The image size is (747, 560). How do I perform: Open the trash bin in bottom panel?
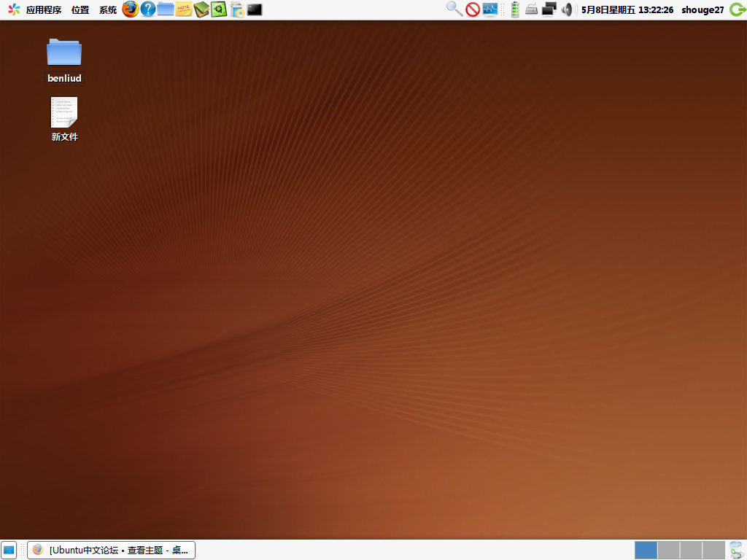pos(736,550)
